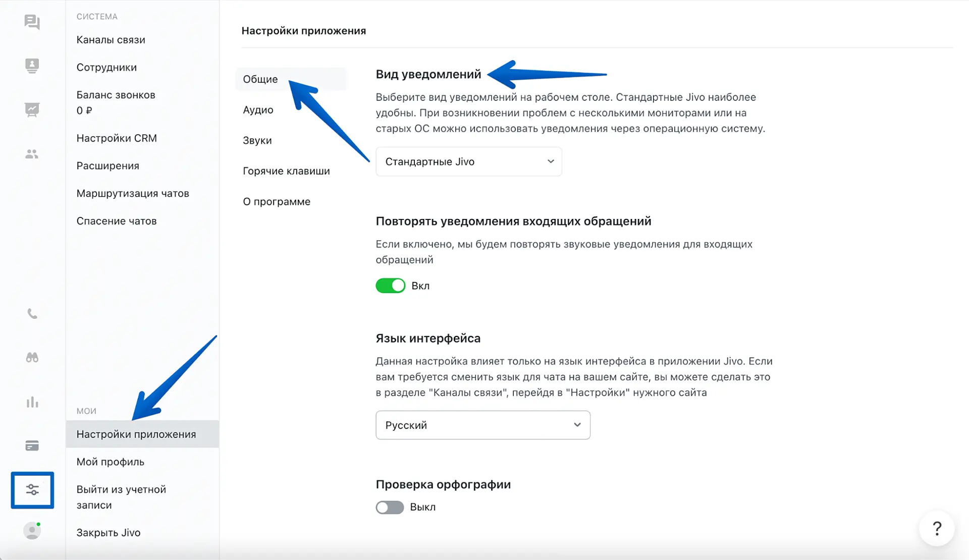The width and height of the screenshot is (969, 560).
Task: Disable repeat incoming notifications toggle
Action: click(390, 286)
